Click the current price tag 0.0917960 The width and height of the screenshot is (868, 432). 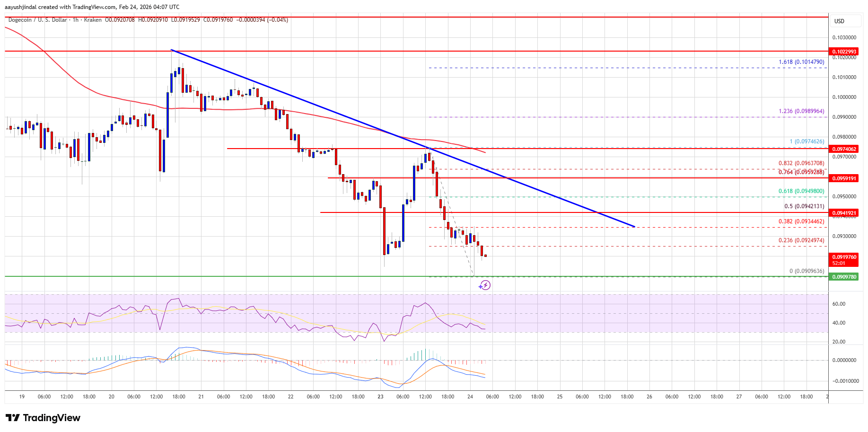(x=844, y=257)
